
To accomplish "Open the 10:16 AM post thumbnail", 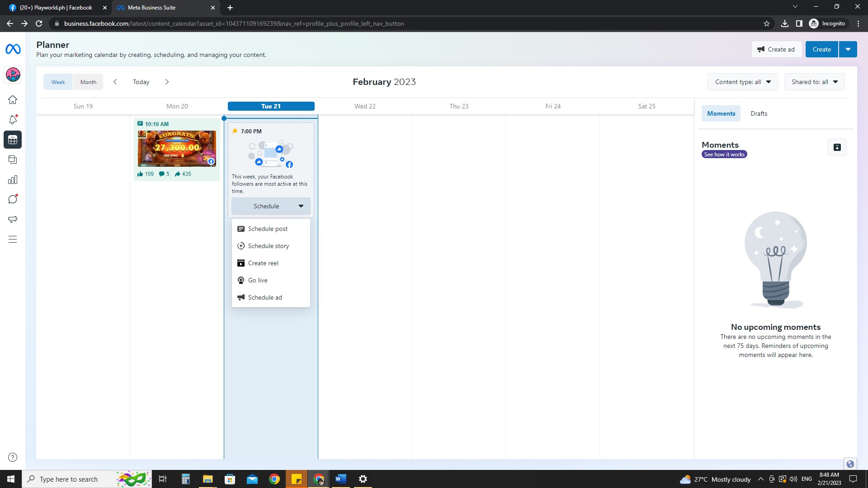I will (177, 149).
